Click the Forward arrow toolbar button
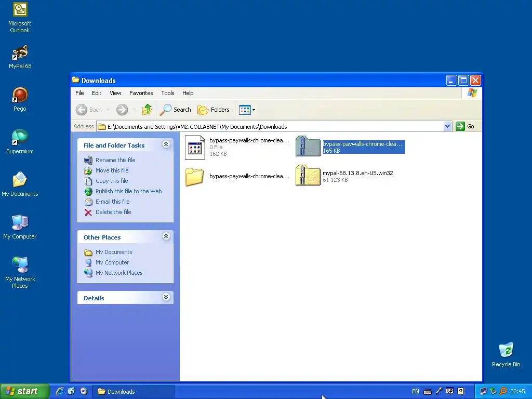The width and height of the screenshot is (532, 399). (122, 110)
